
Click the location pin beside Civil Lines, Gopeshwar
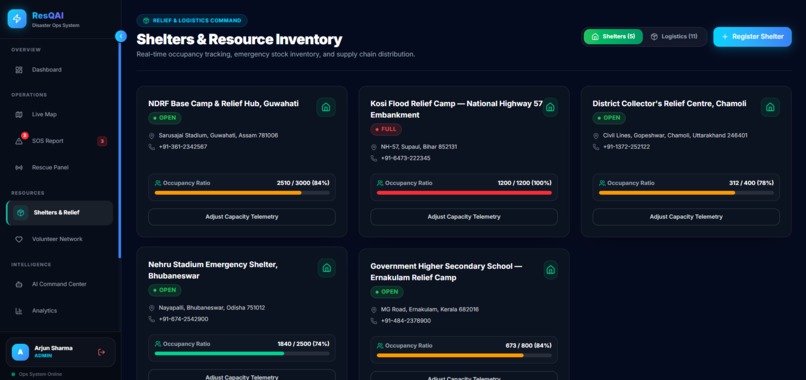pos(596,136)
